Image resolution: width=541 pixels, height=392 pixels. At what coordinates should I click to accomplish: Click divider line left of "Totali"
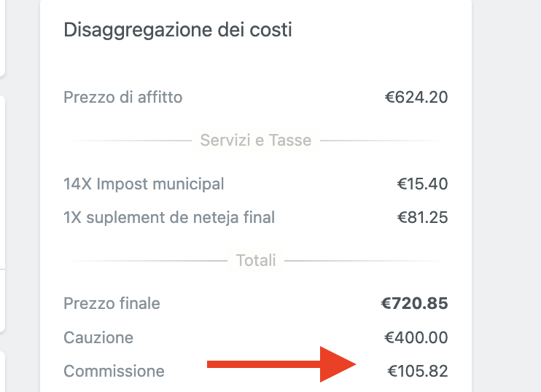point(146,260)
